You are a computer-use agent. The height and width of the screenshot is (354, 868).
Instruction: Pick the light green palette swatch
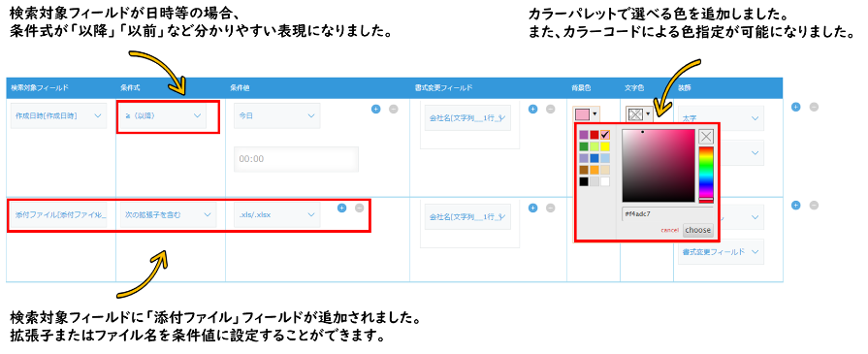(595, 146)
